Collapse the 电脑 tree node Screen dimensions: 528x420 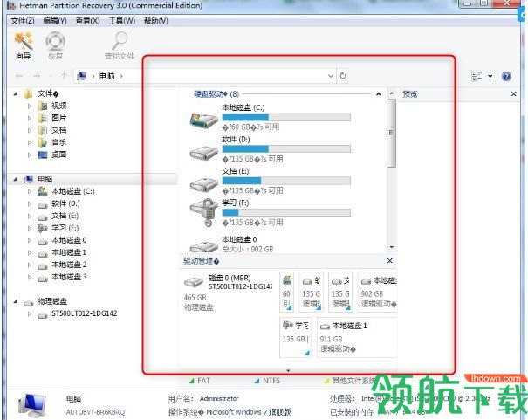(x=16, y=179)
